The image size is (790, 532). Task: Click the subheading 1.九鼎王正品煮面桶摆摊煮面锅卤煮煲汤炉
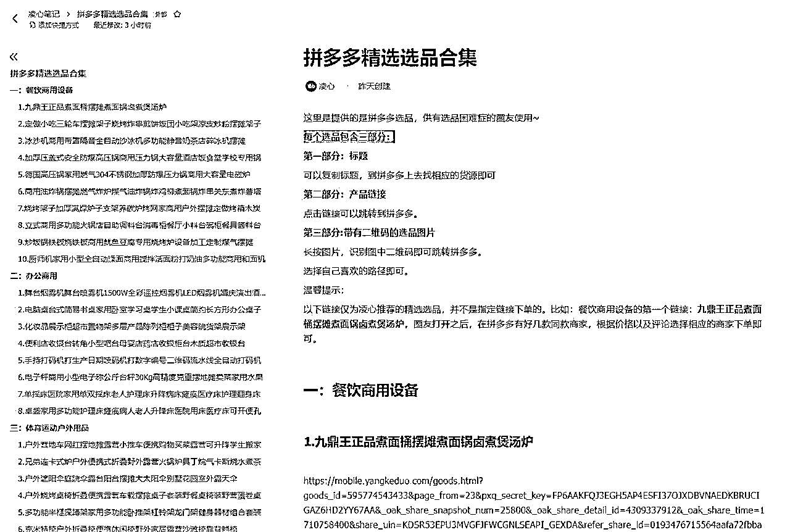click(418, 442)
